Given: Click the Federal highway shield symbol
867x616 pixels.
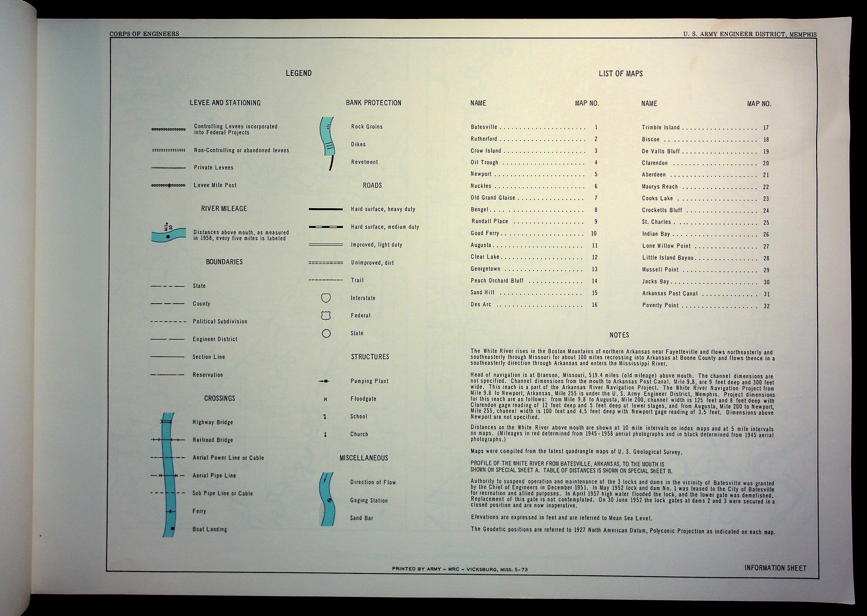Looking at the screenshot, I should pos(326,315).
